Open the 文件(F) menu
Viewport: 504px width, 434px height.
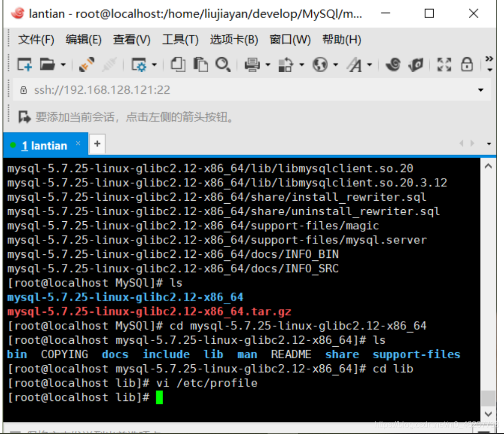tap(36, 40)
